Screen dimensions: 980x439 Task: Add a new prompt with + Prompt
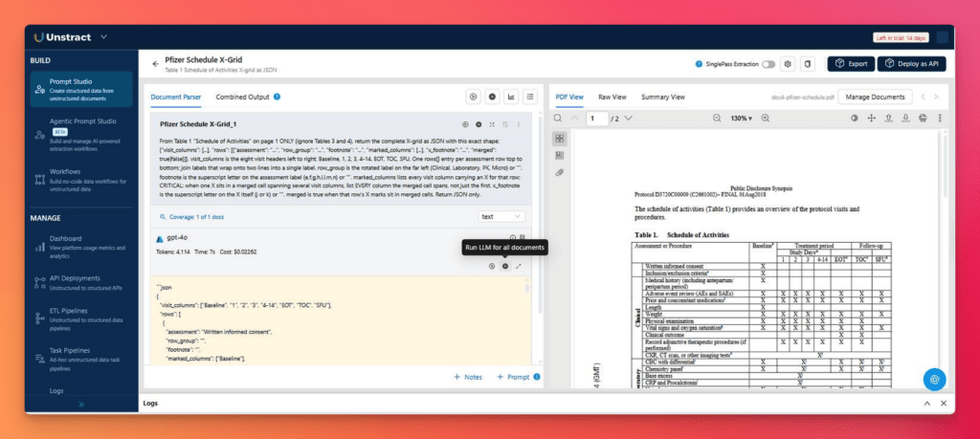(513, 377)
